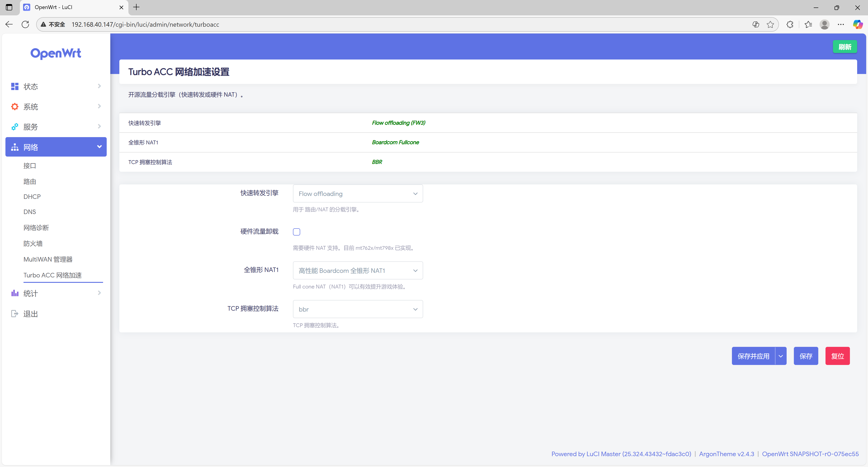868x467 pixels.
Task: Open MultiWAN 管理器 submenu item
Action: click(48, 259)
